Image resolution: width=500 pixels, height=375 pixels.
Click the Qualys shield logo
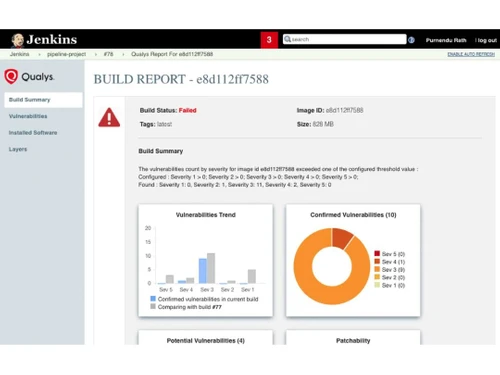click(x=11, y=76)
